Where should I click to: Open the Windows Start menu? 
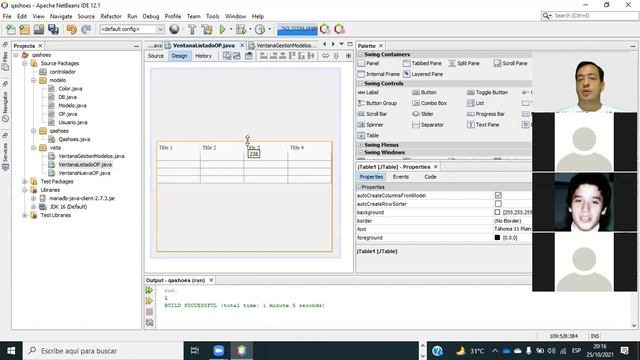(11, 351)
